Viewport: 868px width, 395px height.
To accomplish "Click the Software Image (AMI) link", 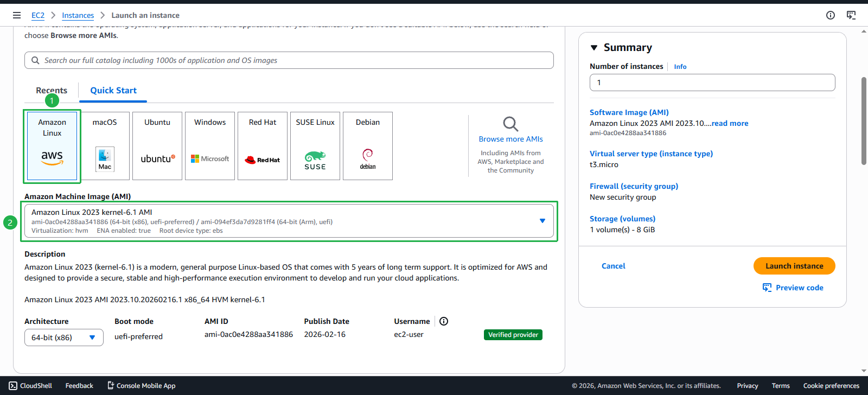I will (629, 112).
